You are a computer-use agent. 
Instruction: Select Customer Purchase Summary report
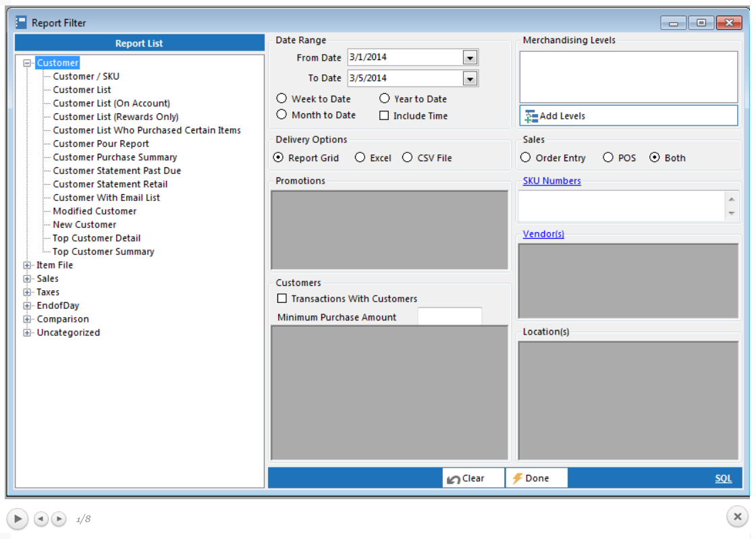(115, 157)
